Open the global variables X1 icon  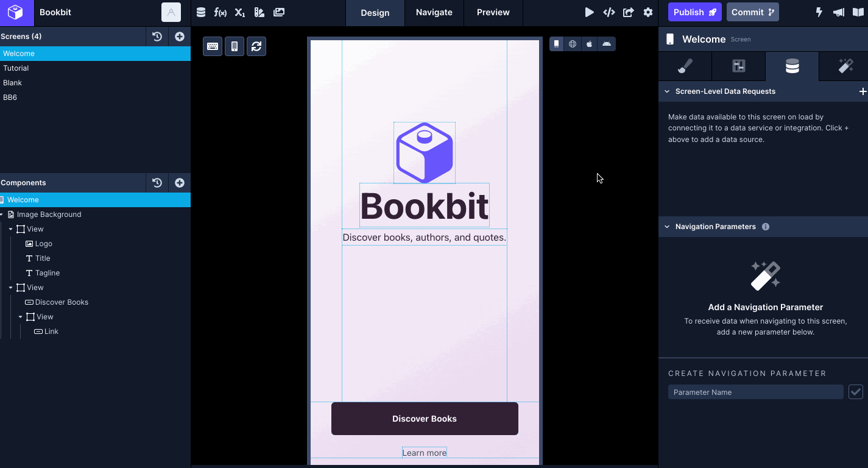pyautogui.click(x=240, y=12)
